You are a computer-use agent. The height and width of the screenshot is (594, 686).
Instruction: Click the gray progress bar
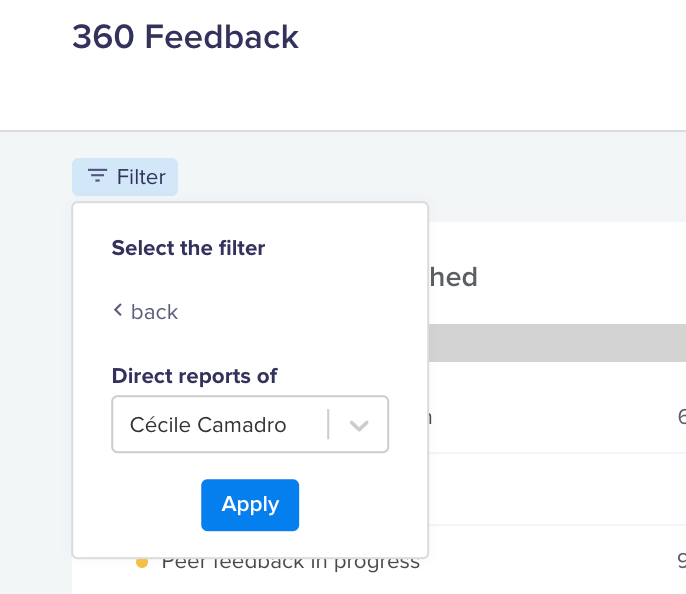557,342
